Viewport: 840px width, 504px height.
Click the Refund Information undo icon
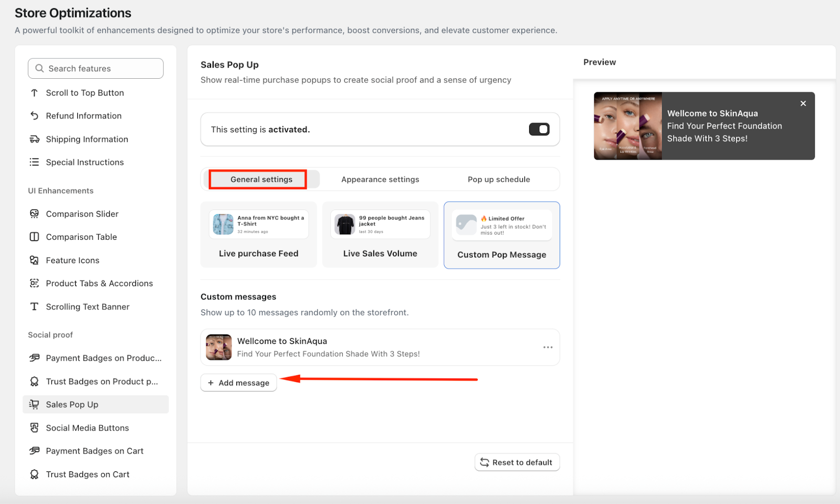pos(34,116)
